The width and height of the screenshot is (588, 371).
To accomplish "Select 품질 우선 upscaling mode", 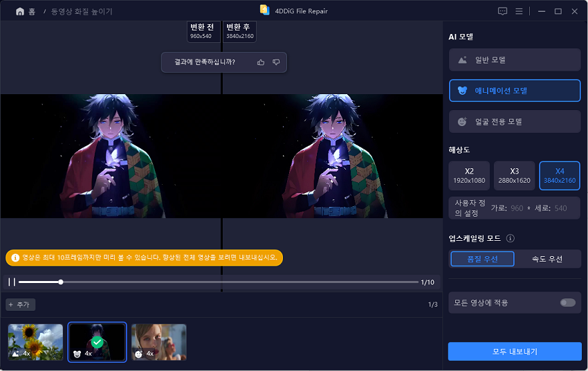I will tap(482, 259).
